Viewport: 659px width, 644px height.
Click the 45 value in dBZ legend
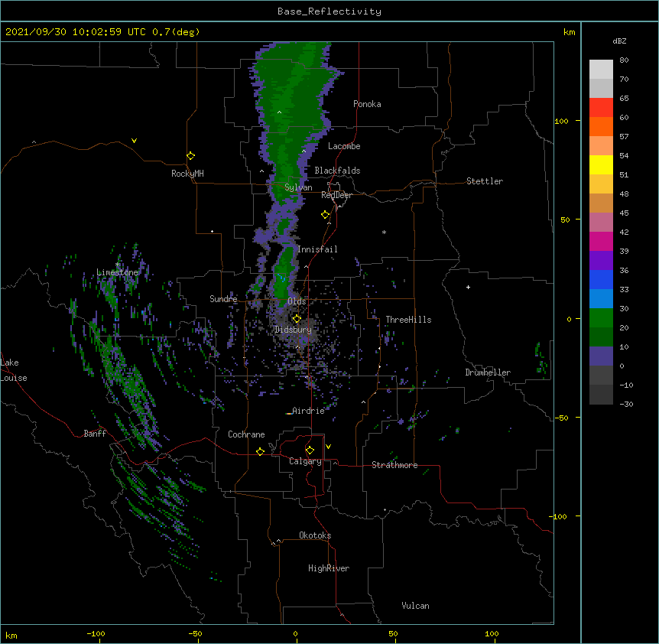(x=624, y=213)
